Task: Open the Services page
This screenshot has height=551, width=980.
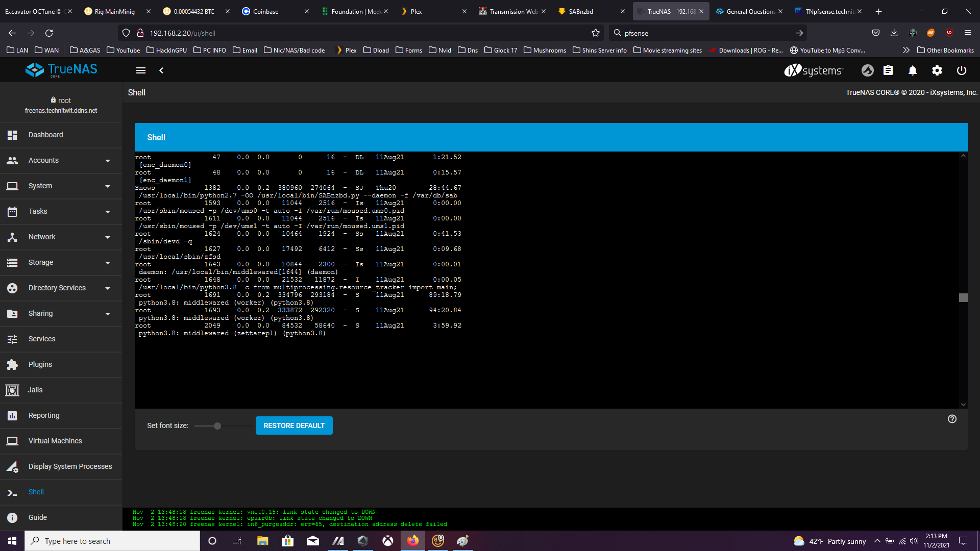Action: (61, 339)
